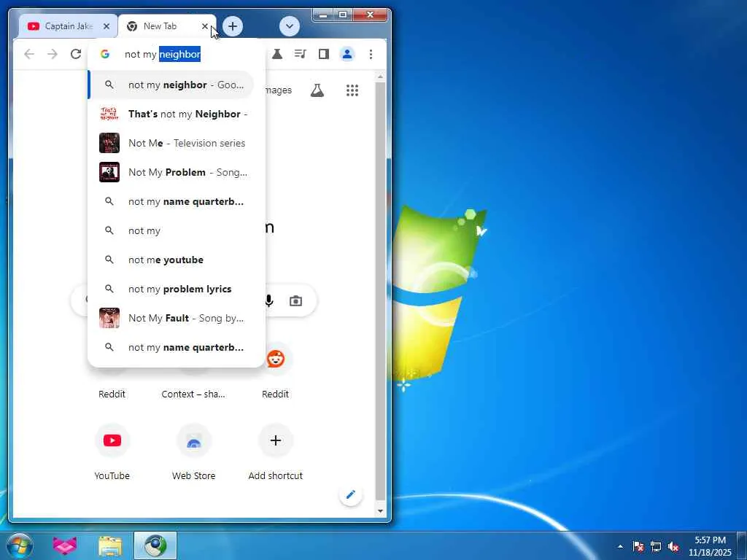Image resolution: width=747 pixels, height=560 pixels.
Task: Expand the tab search dropdown arrow
Action: point(289,26)
